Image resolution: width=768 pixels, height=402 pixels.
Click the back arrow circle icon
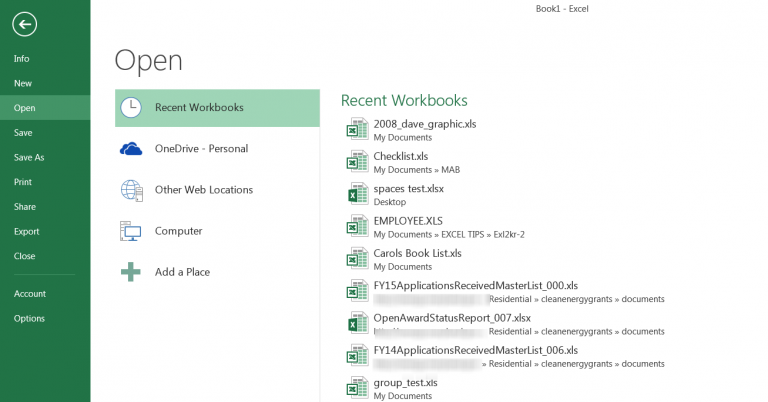pos(24,24)
